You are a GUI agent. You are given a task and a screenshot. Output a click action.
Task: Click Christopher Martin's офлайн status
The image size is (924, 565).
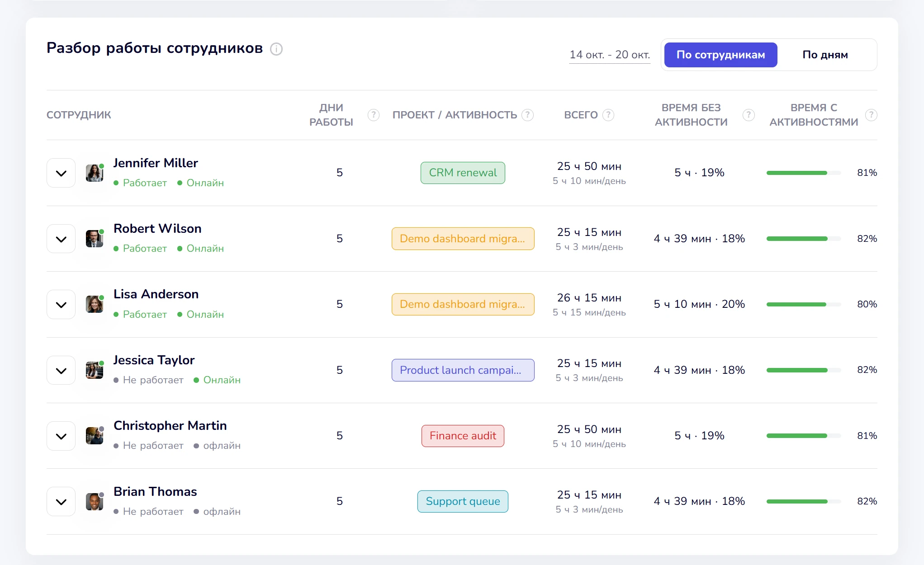[217, 446]
